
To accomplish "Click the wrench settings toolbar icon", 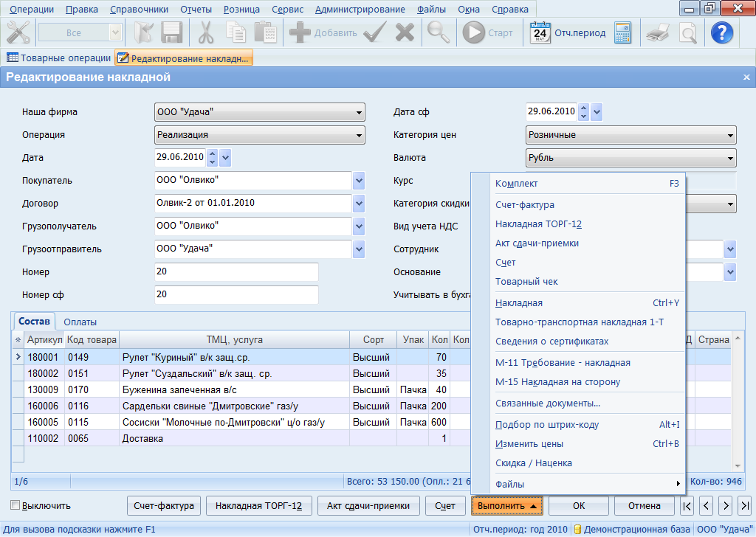I will pyautogui.click(x=18, y=33).
